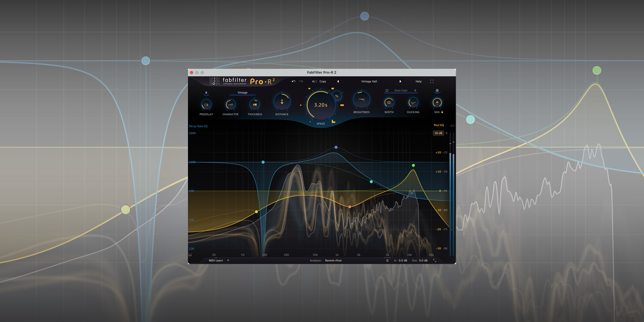
Task: Click the Post EQ label
Action: click(439, 125)
